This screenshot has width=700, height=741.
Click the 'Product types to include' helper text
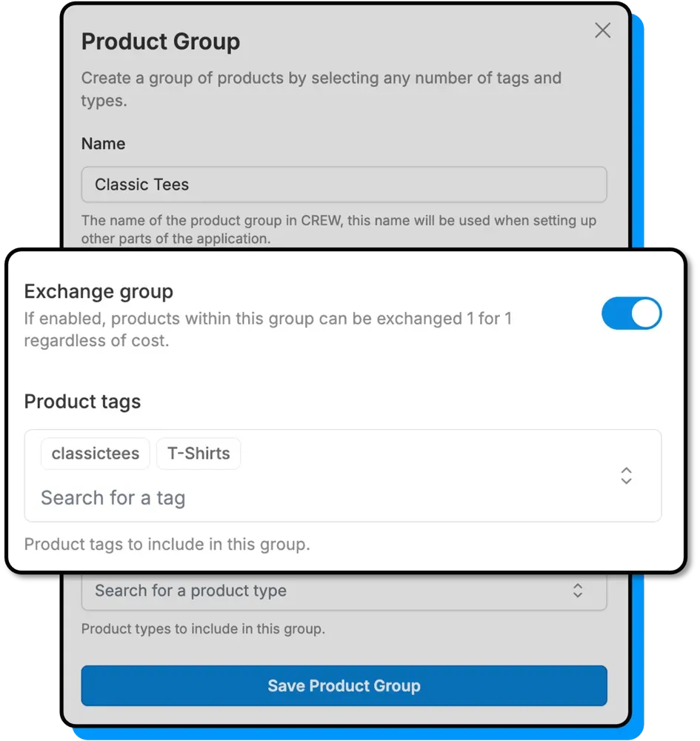tap(203, 629)
